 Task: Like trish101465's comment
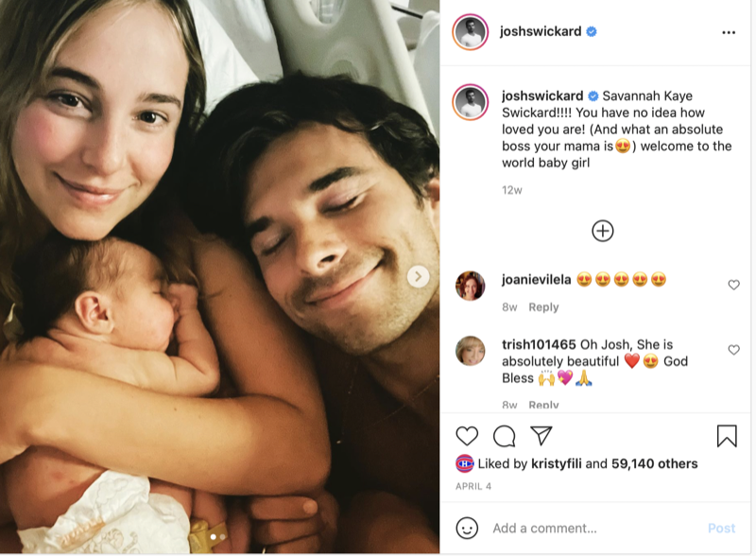(x=734, y=350)
